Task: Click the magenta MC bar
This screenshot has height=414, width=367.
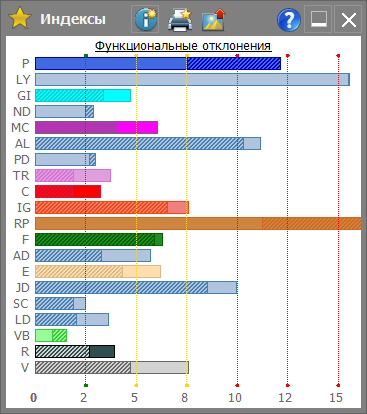Action: coord(96,128)
